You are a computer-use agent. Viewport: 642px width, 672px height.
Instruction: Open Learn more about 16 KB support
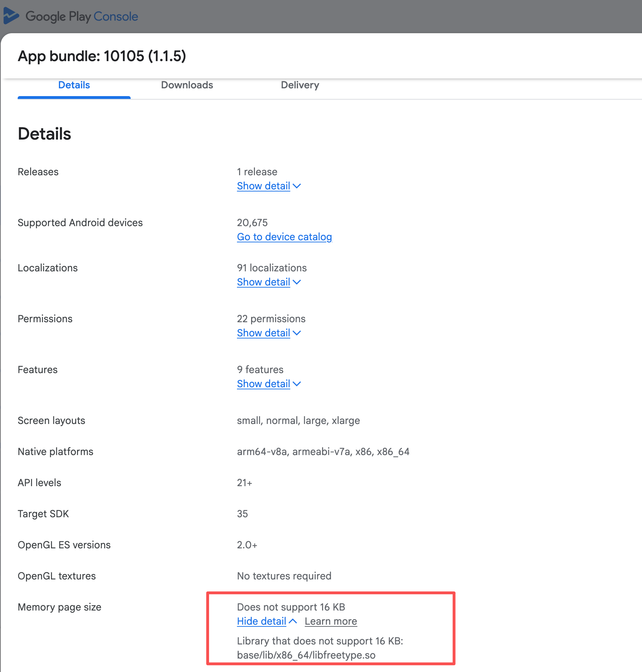tap(331, 621)
